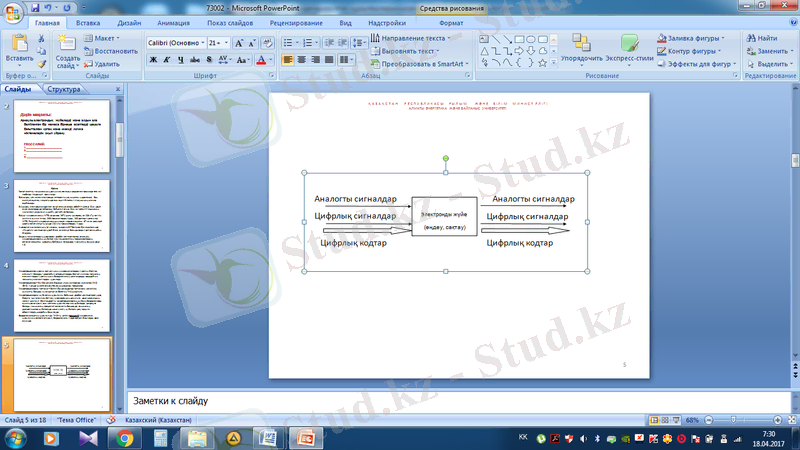Select the star shape in shapes gallery
This screenshot has width=800, height=450.
point(540,62)
